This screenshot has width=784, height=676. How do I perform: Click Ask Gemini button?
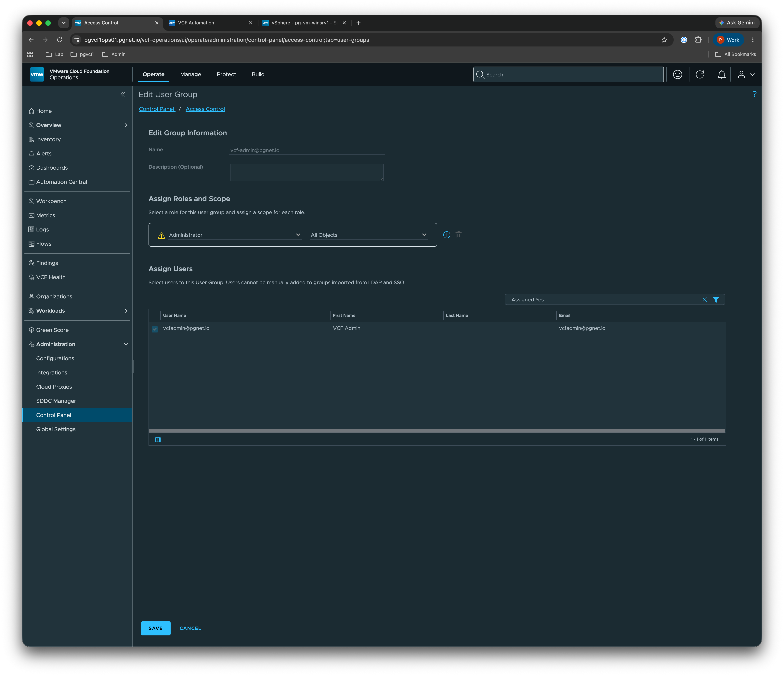click(x=737, y=23)
